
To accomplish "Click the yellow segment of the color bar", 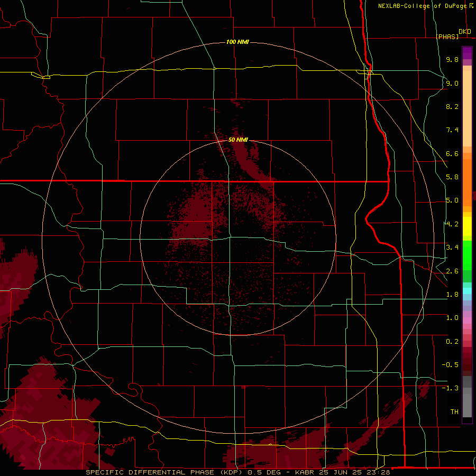I will click(x=467, y=226).
